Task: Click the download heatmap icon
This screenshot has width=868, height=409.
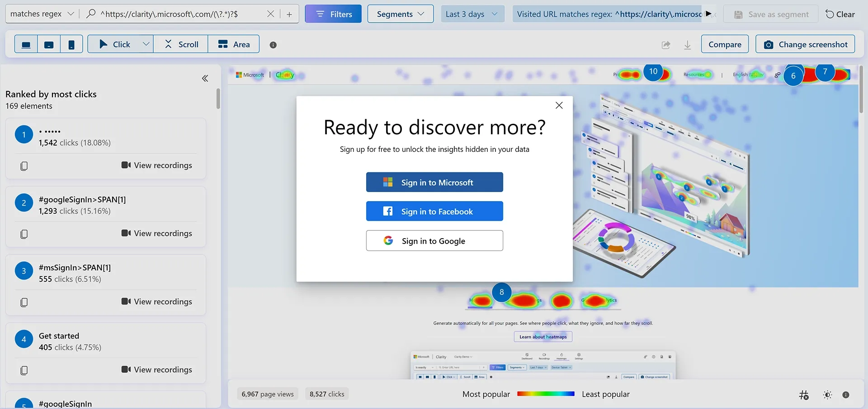Action: 687,45
